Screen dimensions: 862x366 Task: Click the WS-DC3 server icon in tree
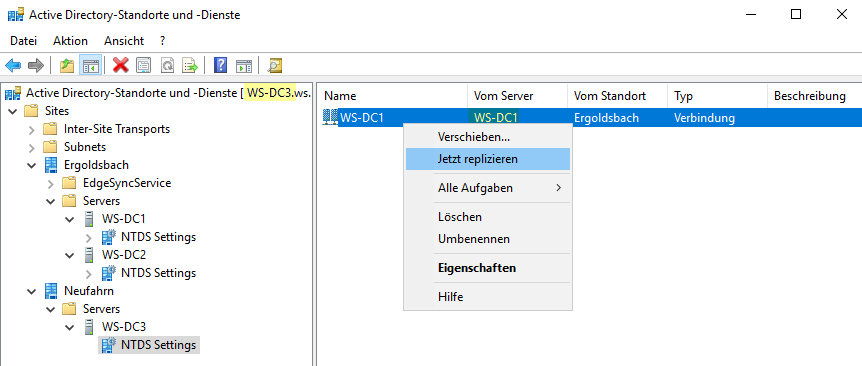click(x=89, y=327)
